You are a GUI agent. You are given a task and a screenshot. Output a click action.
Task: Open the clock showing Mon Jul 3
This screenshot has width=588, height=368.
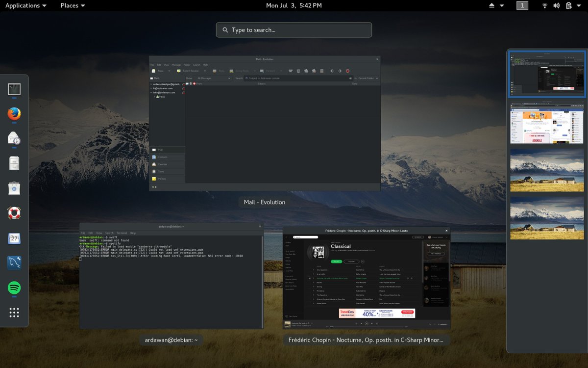(294, 5)
